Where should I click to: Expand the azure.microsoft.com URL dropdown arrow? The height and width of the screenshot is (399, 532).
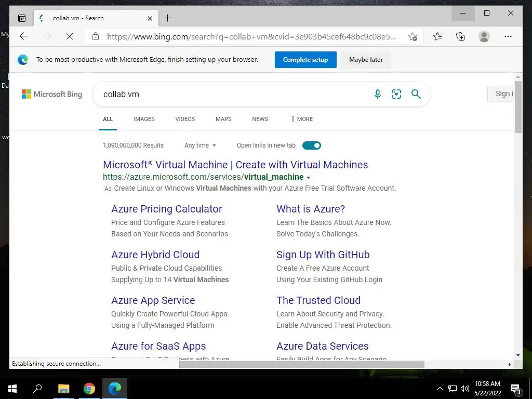coord(309,178)
